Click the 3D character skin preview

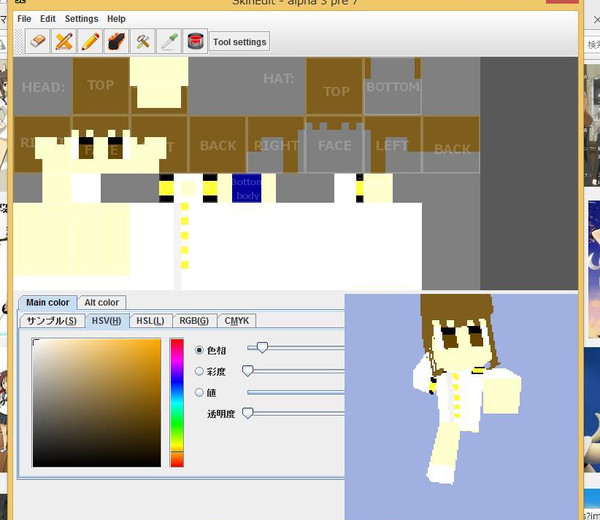[461, 407]
